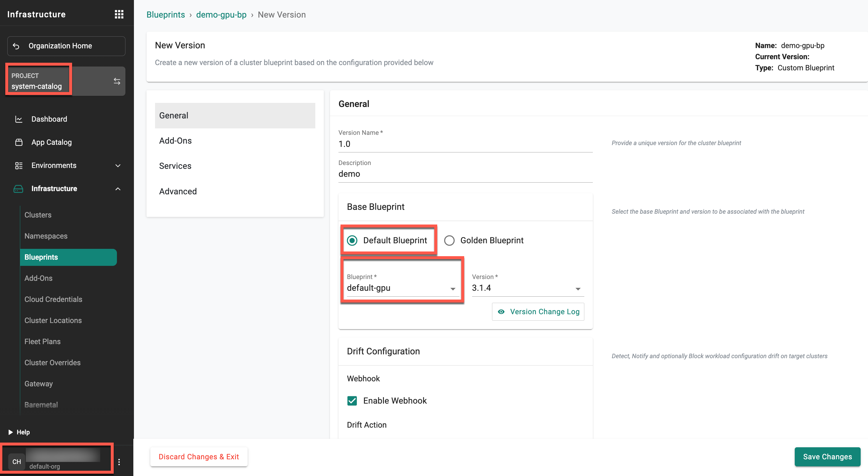The width and height of the screenshot is (868, 476).
Task: Click the Infrastructure server icon
Action: pos(18,189)
